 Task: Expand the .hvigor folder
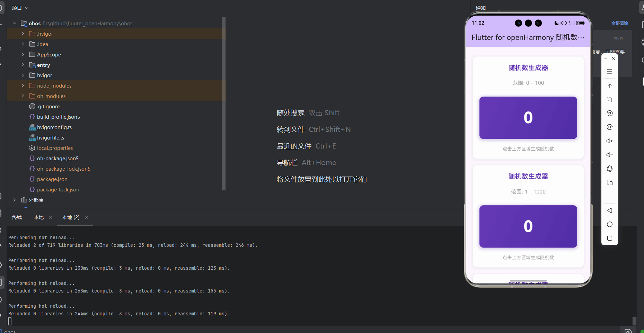[x=23, y=34]
